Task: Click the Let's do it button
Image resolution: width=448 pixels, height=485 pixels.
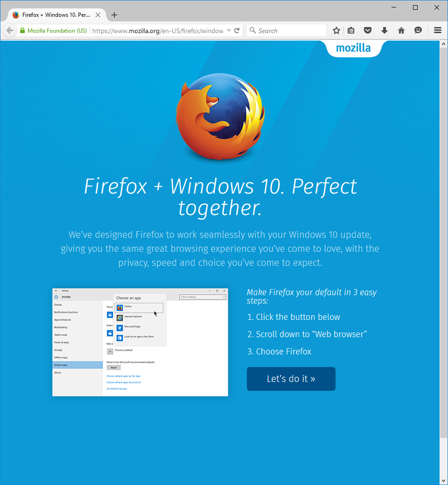Action: (291, 379)
